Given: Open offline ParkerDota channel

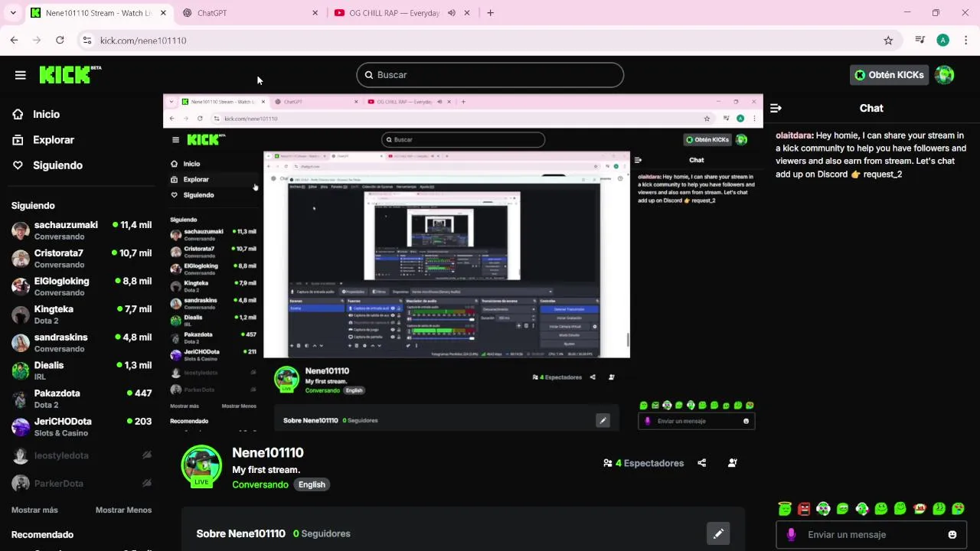Looking at the screenshot, I should (81, 484).
